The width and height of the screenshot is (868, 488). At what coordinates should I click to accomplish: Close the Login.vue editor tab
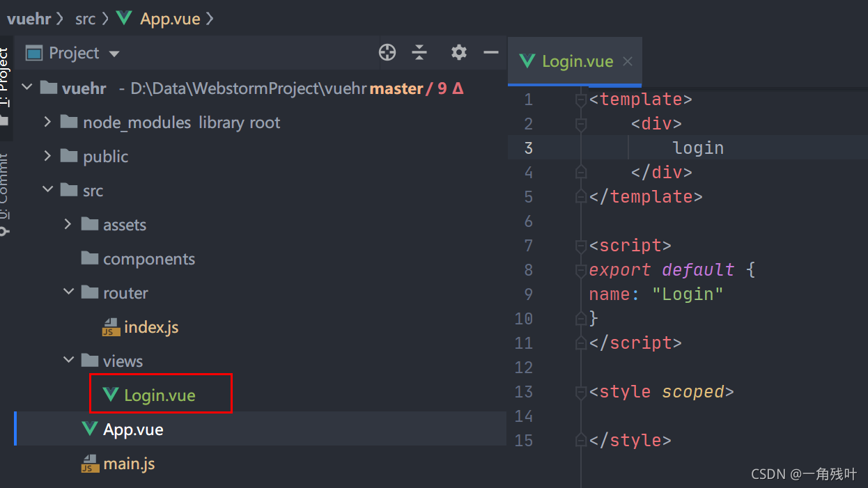pos(628,61)
